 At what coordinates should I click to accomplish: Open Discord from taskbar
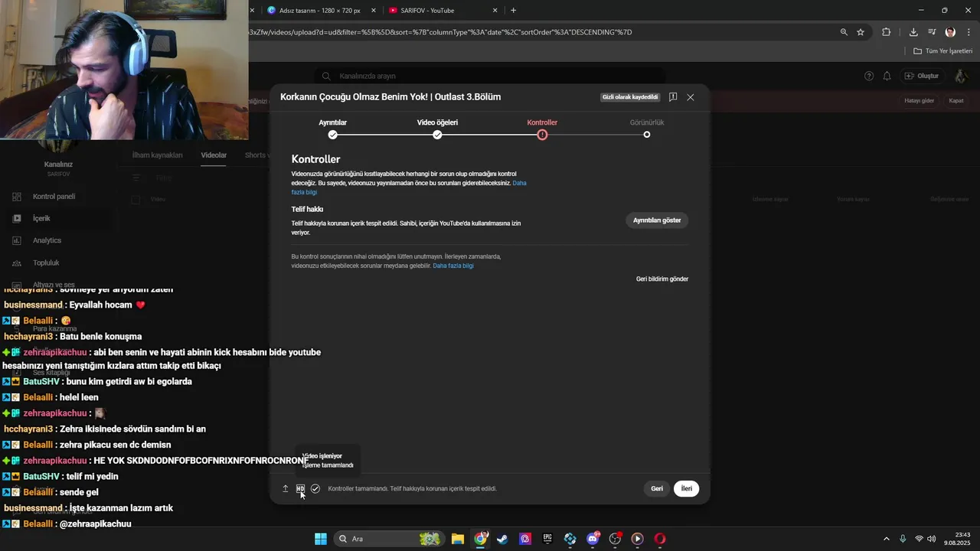coord(593,539)
